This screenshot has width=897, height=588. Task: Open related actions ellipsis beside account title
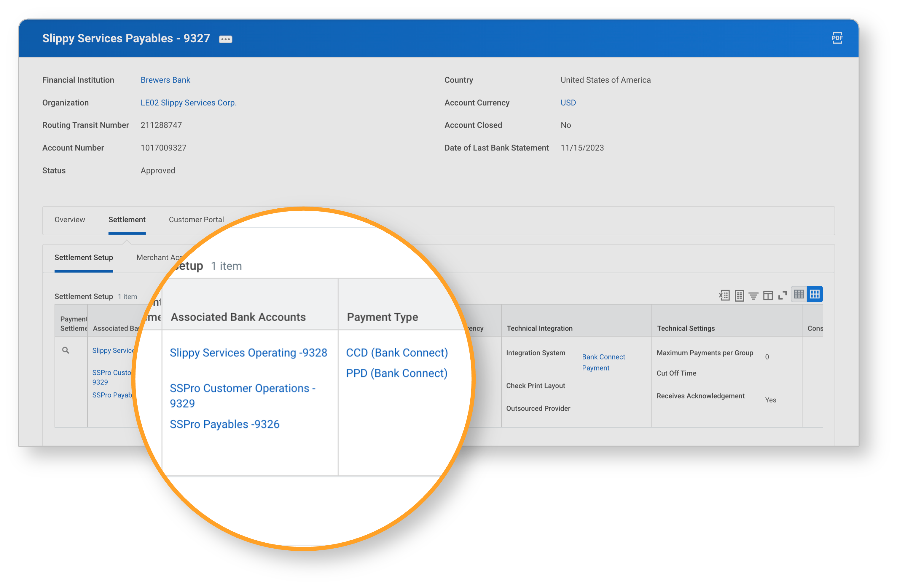click(x=225, y=39)
